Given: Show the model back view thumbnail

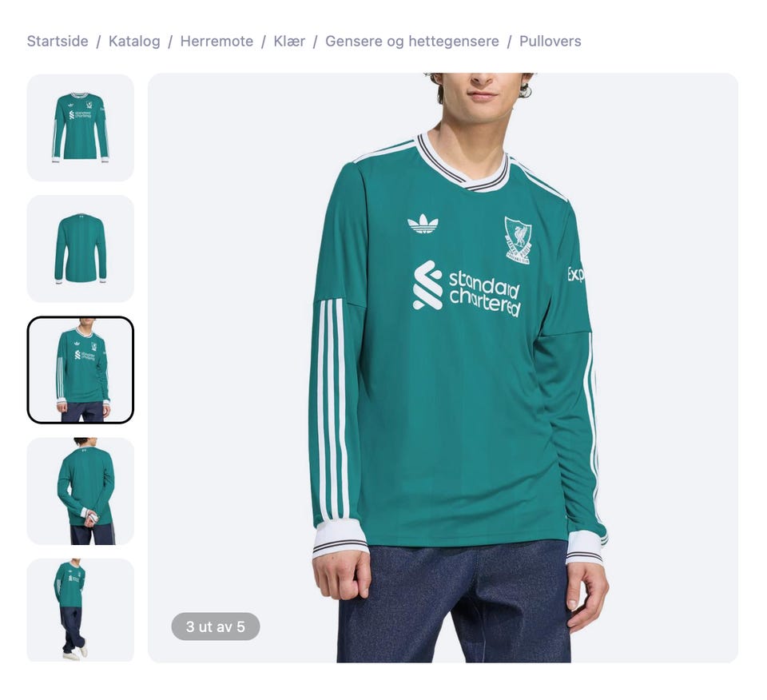Looking at the screenshot, I should pyautogui.click(x=80, y=491).
